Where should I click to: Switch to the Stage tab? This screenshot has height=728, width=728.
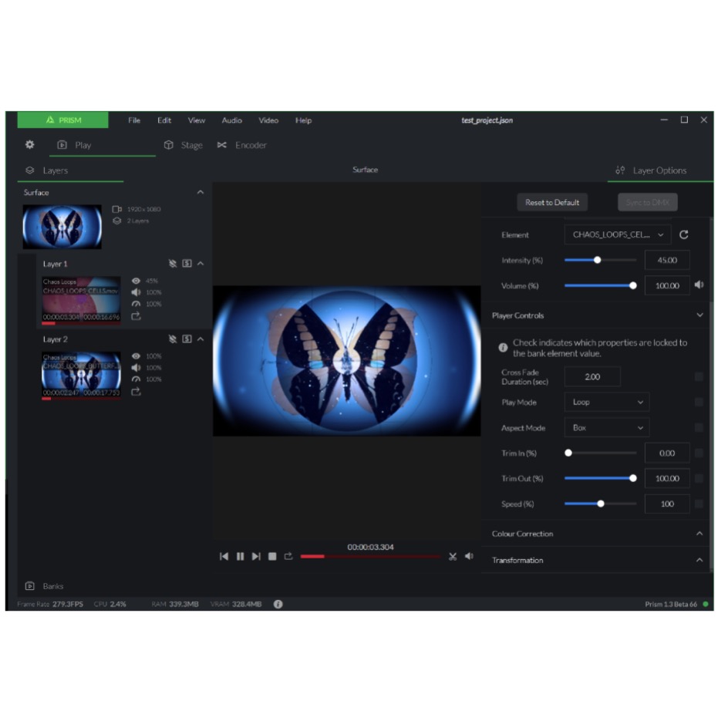tap(184, 145)
